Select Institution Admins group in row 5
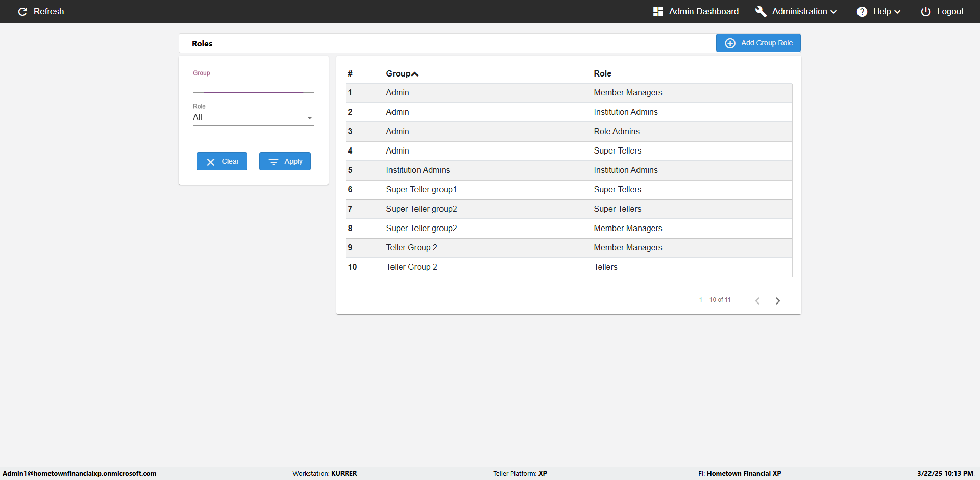Image resolution: width=980 pixels, height=480 pixels. pos(418,170)
